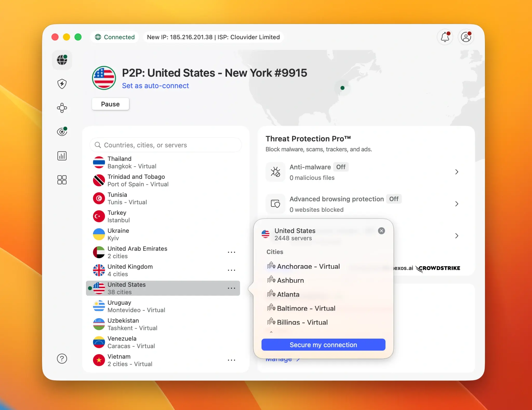
Task: Click the Set as auto-connect link
Action: pyautogui.click(x=155, y=86)
